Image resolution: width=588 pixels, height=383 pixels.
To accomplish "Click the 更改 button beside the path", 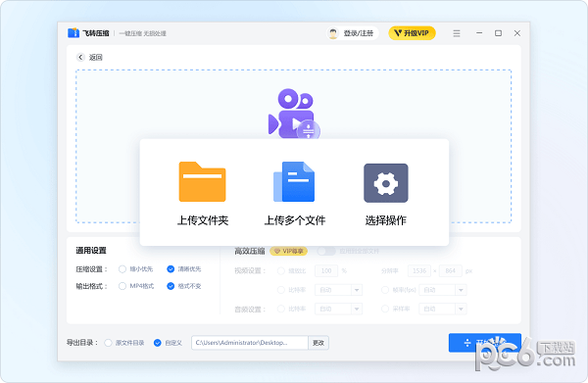I will (318, 343).
